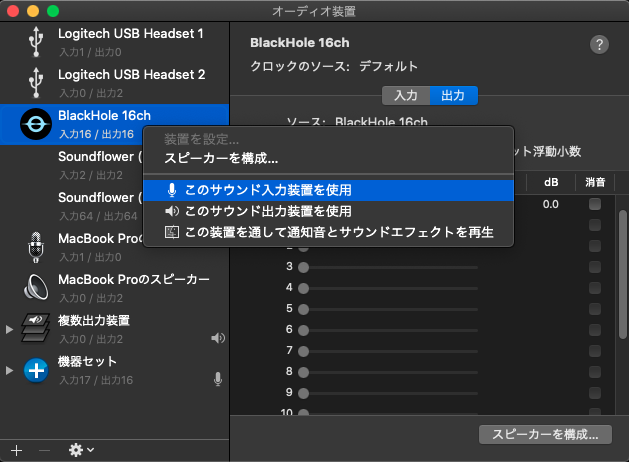Choose このサウンド出力装置を使用 from menu
Viewport: 629px width, 462px height.
(x=329, y=211)
